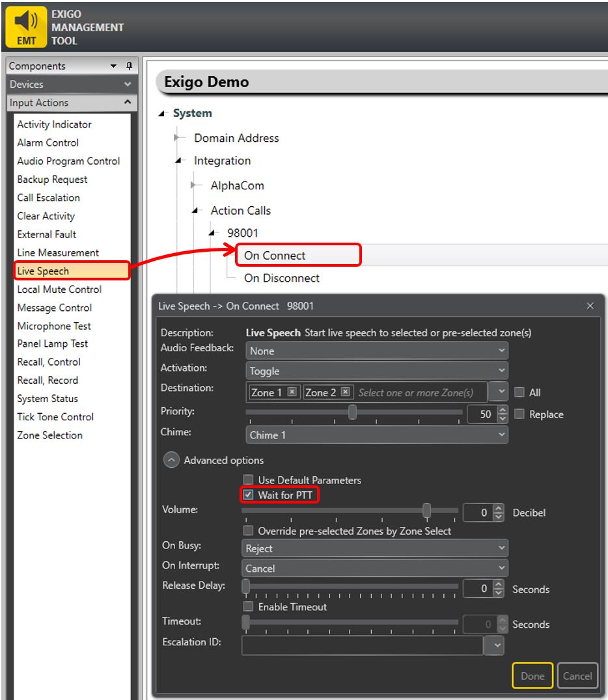Open the Audio Feedback dropdown
Viewport: 608px width, 700px height.
(x=377, y=351)
